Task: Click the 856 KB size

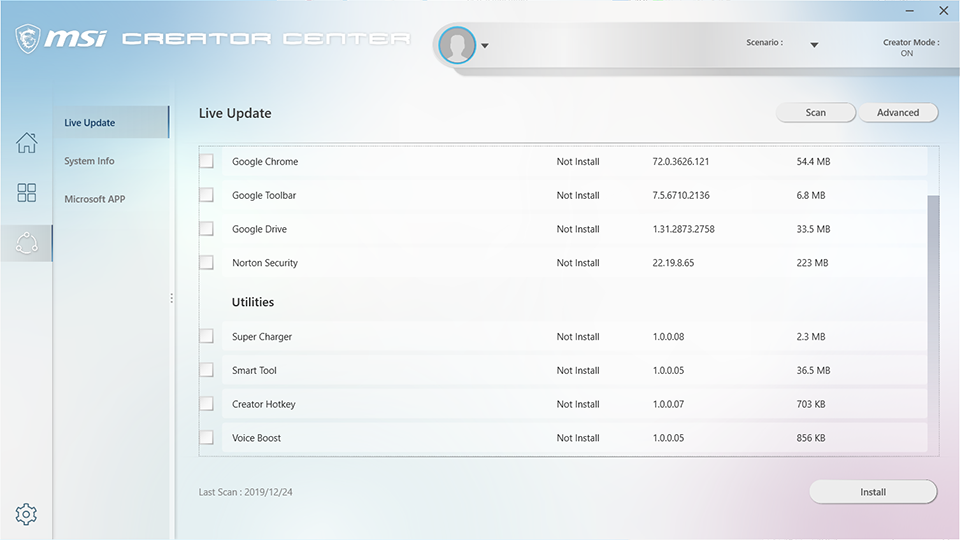Action: [811, 438]
